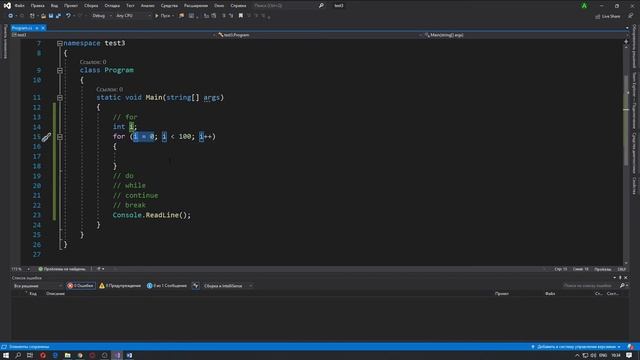Open the Help menu
This screenshot has height=360, width=640.
238,6
